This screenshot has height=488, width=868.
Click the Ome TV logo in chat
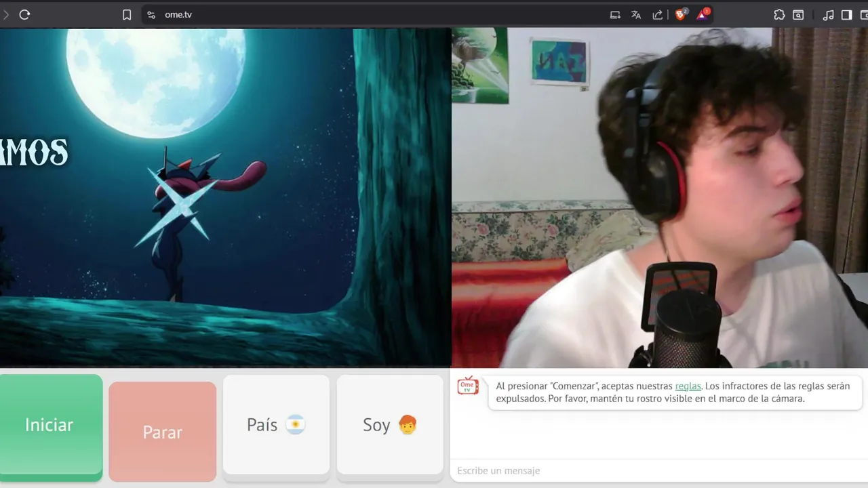click(x=468, y=386)
